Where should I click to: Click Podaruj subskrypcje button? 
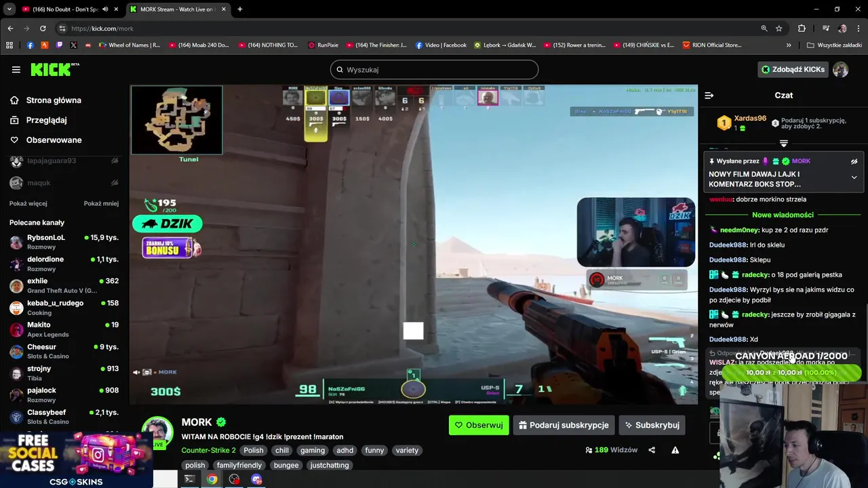click(x=564, y=425)
